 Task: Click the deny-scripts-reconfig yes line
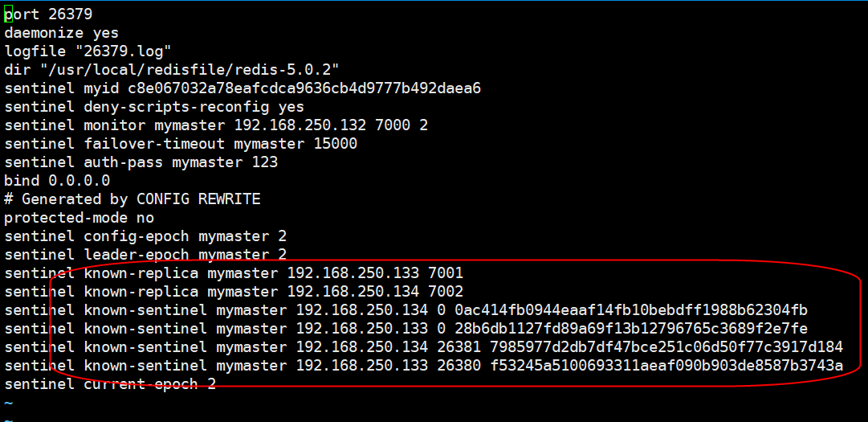[x=154, y=107]
